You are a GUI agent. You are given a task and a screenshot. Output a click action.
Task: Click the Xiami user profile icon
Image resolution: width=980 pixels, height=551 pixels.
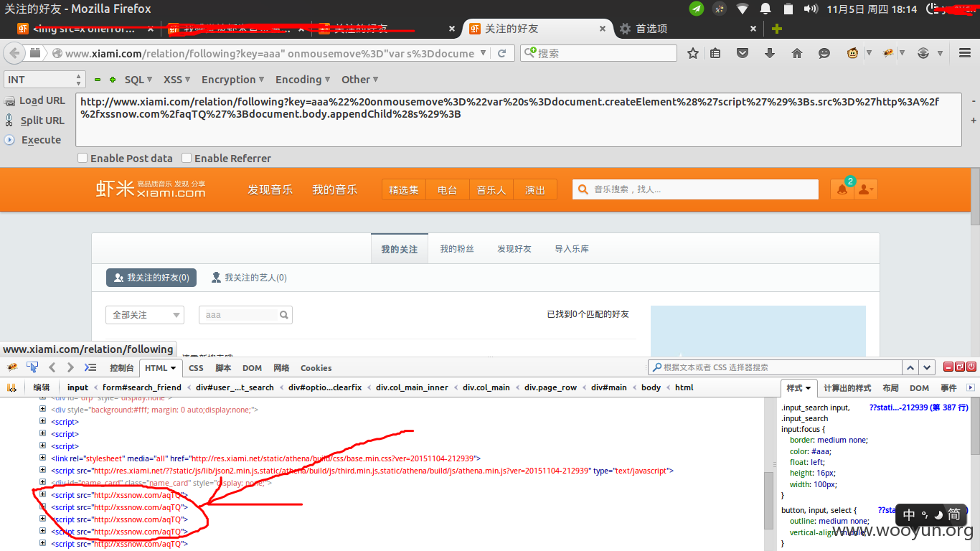(865, 190)
